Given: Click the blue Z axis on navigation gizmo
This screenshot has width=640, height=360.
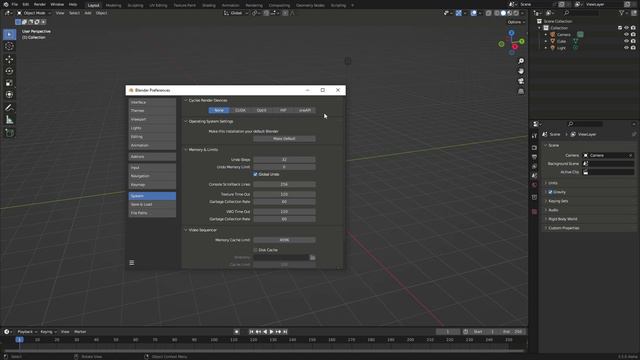Looking at the screenshot, I should [511, 33].
